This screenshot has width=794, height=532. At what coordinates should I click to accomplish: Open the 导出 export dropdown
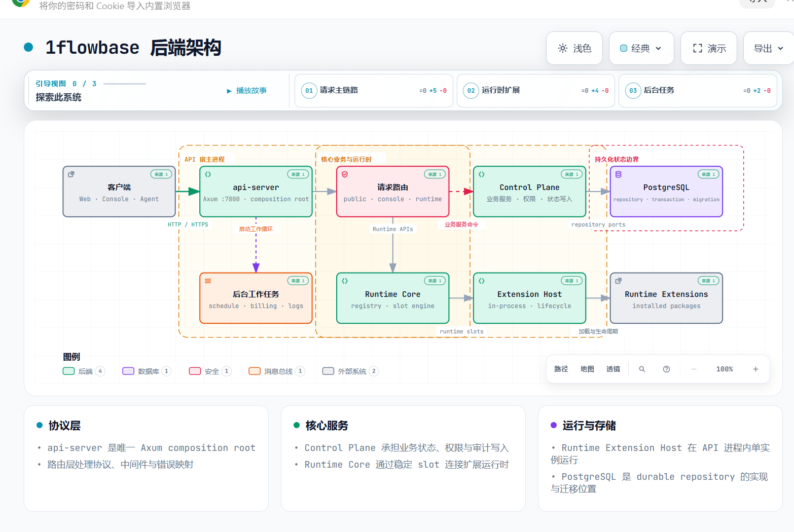click(x=768, y=48)
